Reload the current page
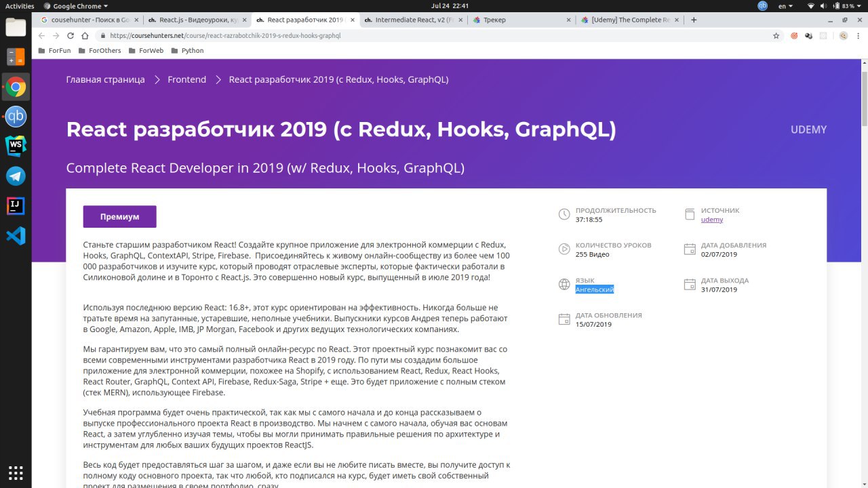 click(71, 36)
